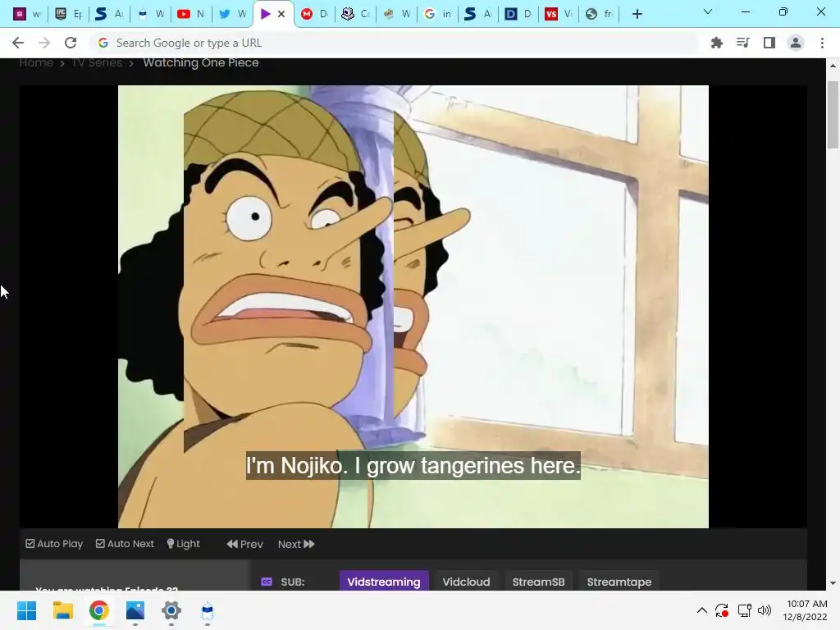The width and height of the screenshot is (840, 630).
Task: Open File Explorer from the taskbar
Action: coord(62,610)
